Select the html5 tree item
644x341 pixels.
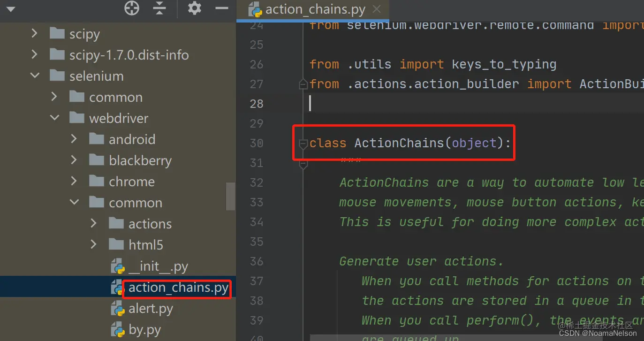point(146,245)
